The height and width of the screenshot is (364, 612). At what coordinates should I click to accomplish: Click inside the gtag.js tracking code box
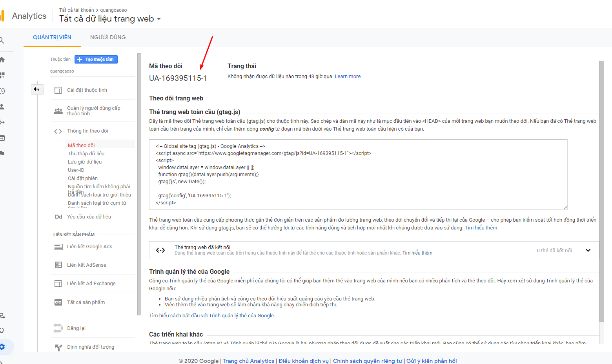click(x=358, y=175)
